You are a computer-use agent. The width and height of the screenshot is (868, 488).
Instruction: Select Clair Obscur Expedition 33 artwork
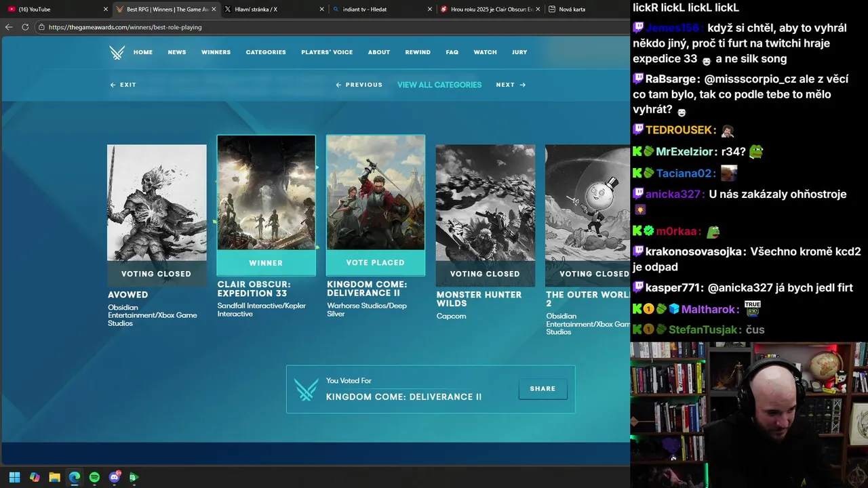click(266, 192)
